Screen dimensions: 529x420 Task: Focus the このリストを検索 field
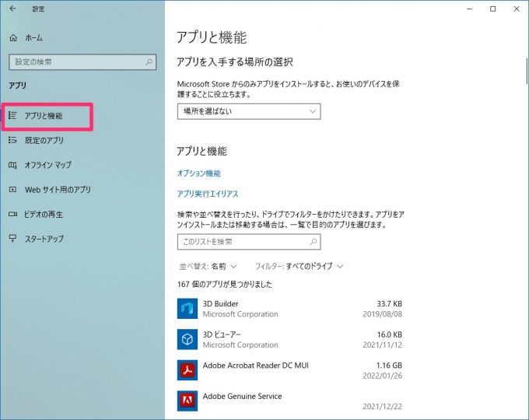pos(249,242)
